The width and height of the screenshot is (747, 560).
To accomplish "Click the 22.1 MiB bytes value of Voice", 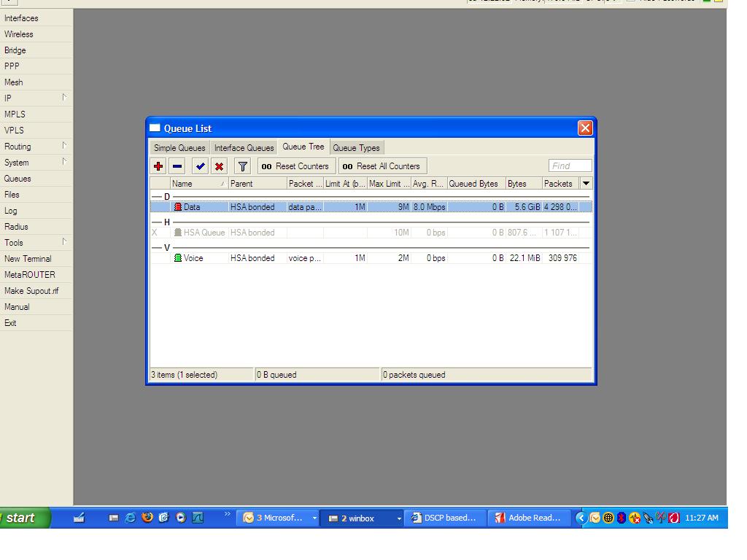I will (525, 258).
